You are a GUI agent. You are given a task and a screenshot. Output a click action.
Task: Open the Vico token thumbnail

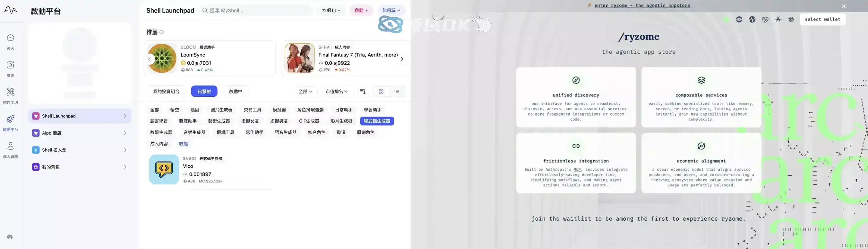click(164, 169)
